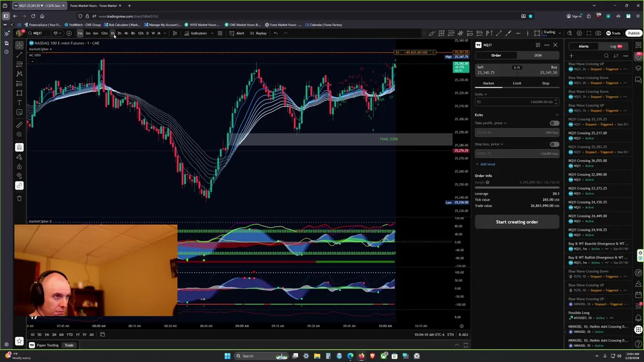Open the object tree layers icon in sidebar
This screenshot has width=644, height=362.
tap(638, 68)
